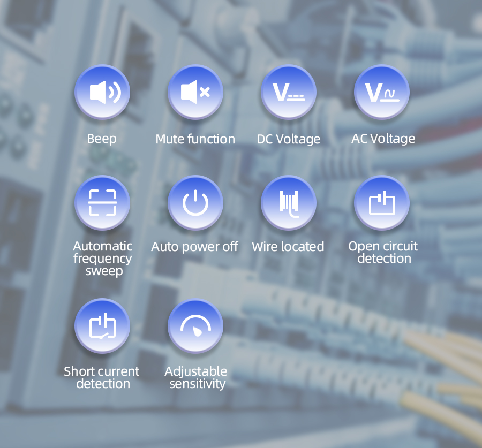
Task: Choose the DC Voltage icon
Action: pos(289,92)
